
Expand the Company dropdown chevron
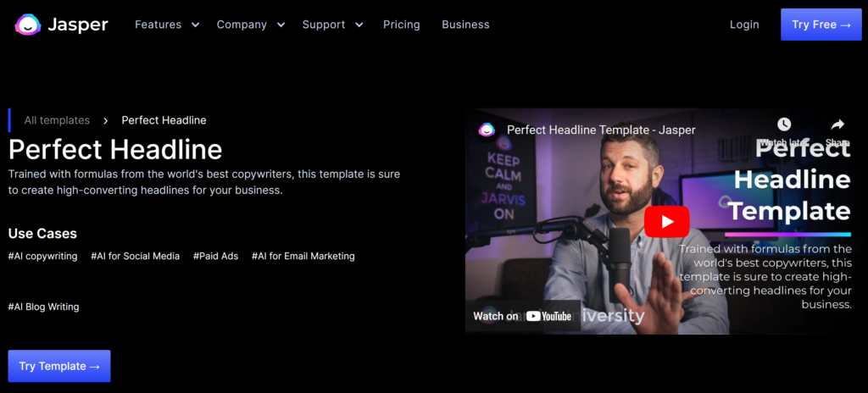pyautogui.click(x=281, y=25)
